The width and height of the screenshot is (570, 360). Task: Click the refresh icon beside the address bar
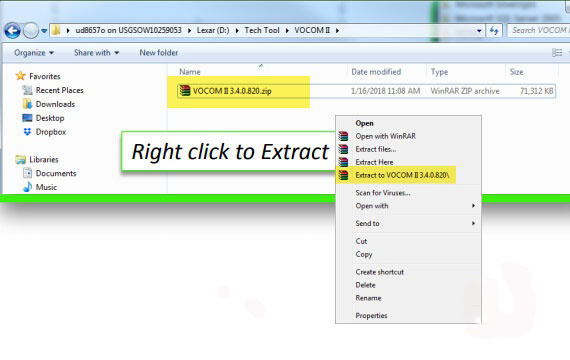[x=494, y=31]
